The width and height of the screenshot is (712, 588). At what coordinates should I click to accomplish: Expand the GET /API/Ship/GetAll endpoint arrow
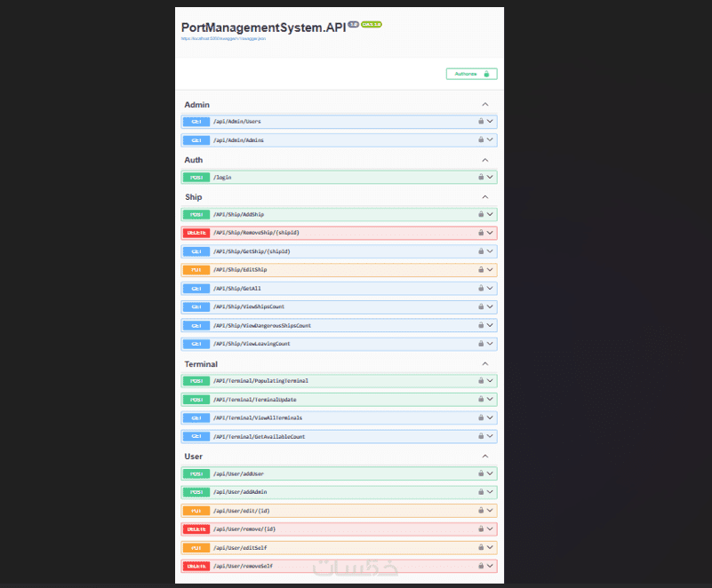click(x=490, y=289)
